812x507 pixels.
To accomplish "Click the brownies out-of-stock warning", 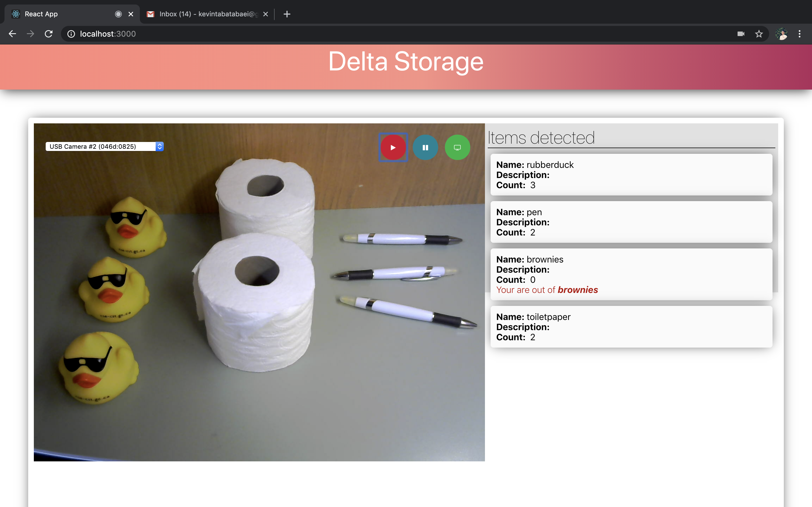I will pyautogui.click(x=547, y=290).
